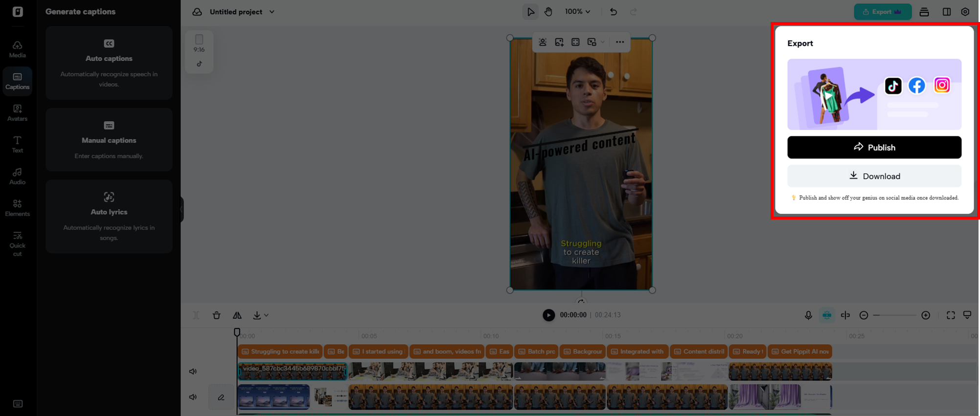The width and height of the screenshot is (980, 416).
Task: Redo the last action
Action: point(634,12)
